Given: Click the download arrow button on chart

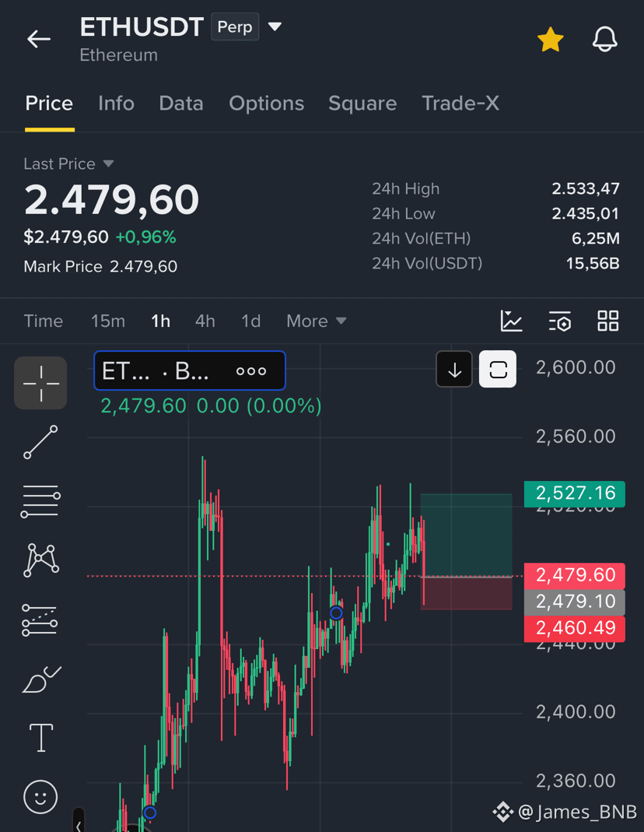Looking at the screenshot, I should pyautogui.click(x=454, y=370).
